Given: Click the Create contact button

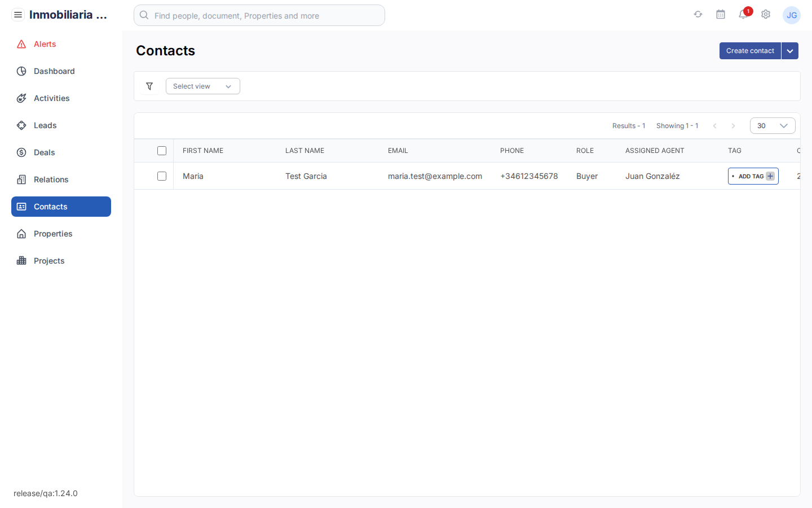Looking at the screenshot, I should pyautogui.click(x=749, y=51).
